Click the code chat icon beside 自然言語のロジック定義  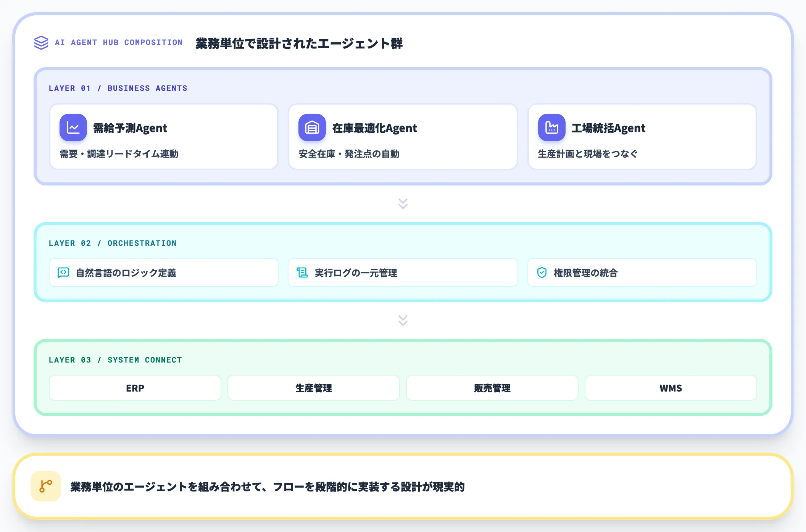pos(63,272)
